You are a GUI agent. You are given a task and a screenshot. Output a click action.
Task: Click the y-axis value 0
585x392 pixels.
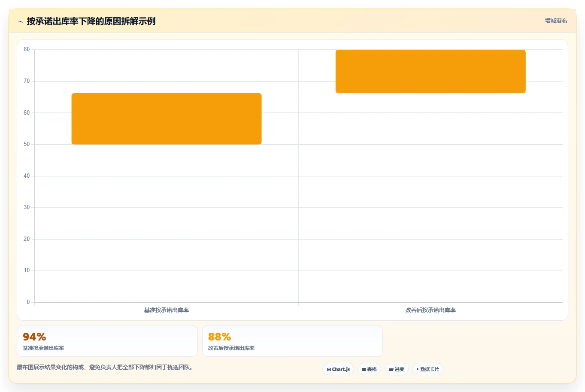click(28, 302)
